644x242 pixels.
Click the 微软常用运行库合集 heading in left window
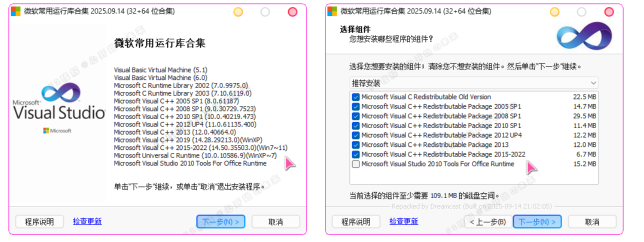pos(159,43)
